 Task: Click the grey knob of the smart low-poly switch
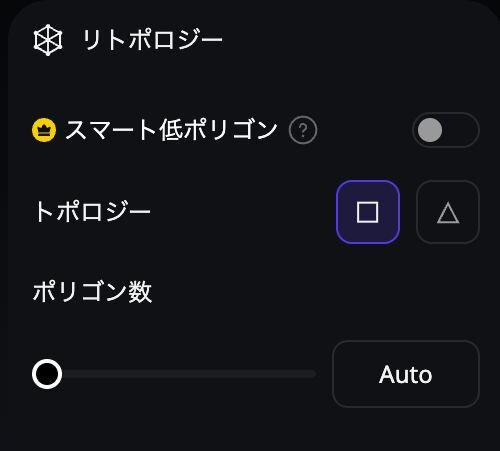point(430,130)
